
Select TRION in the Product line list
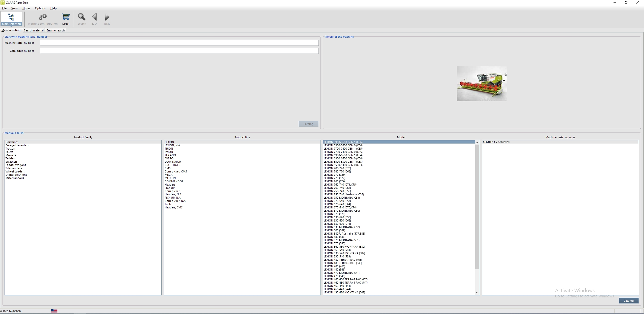(x=169, y=148)
